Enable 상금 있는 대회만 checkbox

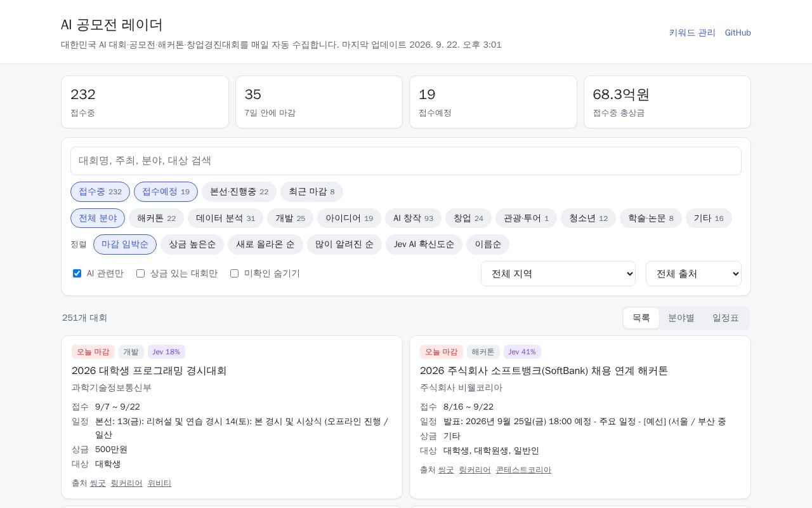point(140,273)
